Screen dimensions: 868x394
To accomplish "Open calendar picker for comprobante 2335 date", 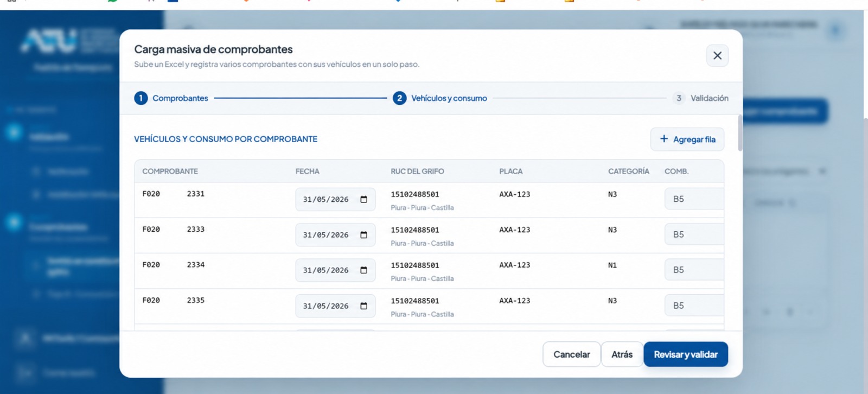I will tap(363, 306).
